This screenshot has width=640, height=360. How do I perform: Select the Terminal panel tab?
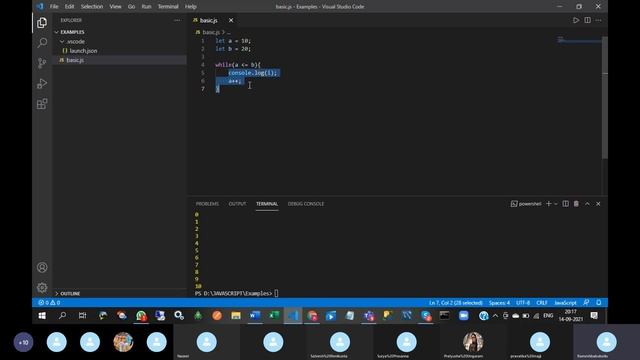267,204
